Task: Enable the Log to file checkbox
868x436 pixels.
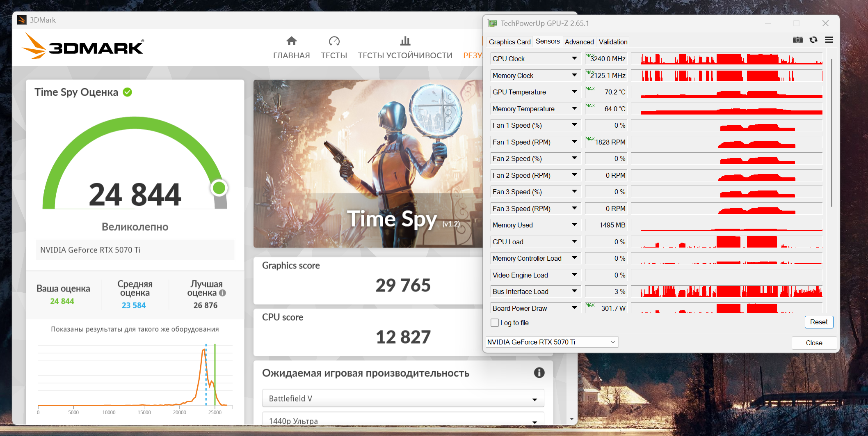Action: pos(495,323)
